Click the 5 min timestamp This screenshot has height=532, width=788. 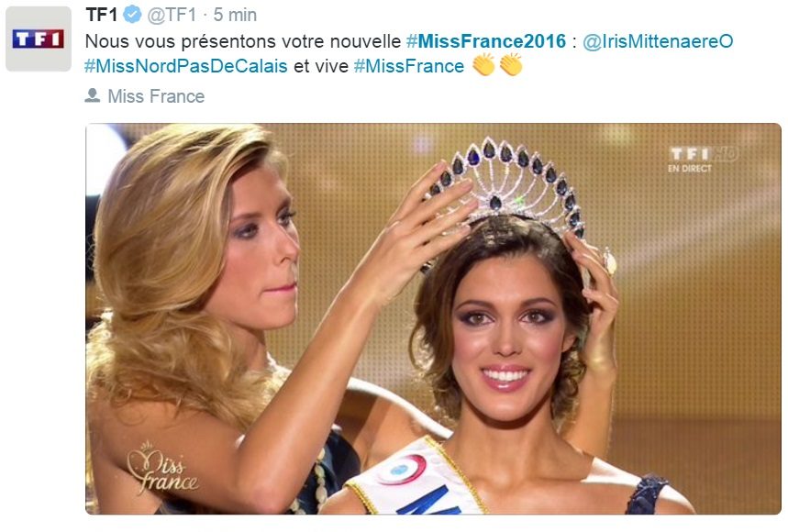tap(235, 15)
